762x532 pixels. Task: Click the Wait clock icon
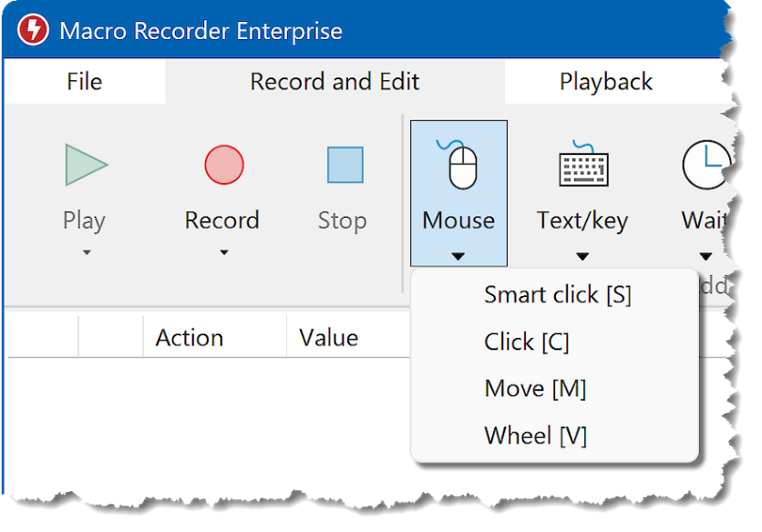pos(705,165)
